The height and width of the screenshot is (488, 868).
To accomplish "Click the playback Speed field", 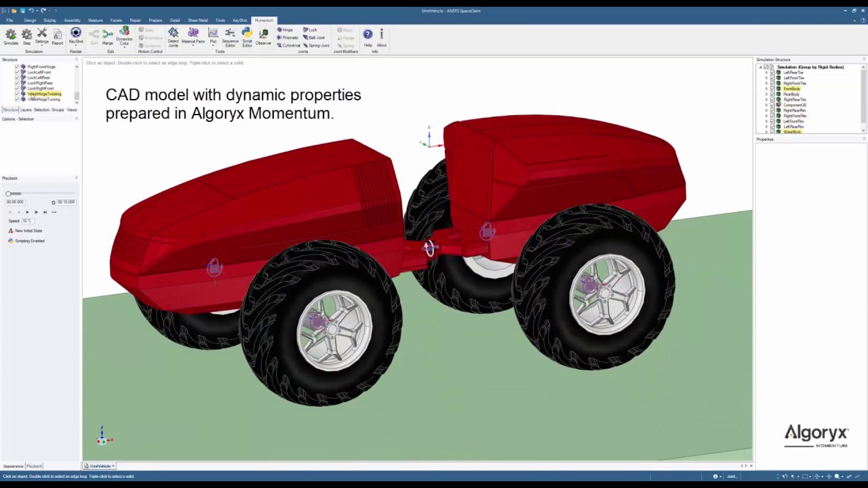I will (x=27, y=221).
